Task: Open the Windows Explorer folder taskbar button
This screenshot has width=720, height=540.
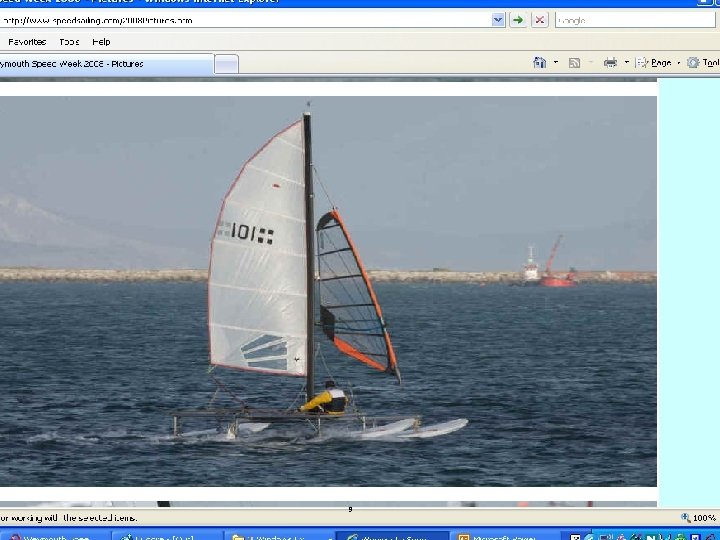Action: click(x=280, y=537)
